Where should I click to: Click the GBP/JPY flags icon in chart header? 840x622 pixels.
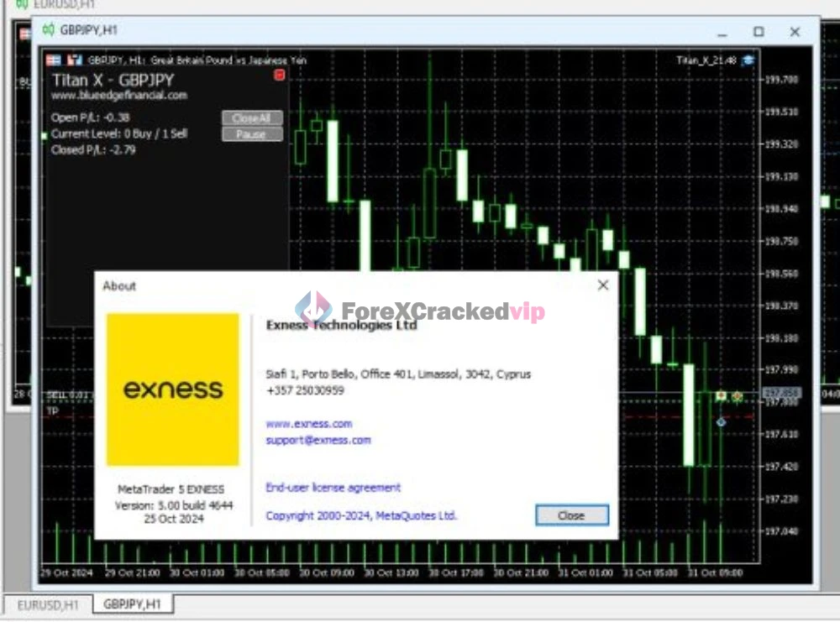point(52,59)
